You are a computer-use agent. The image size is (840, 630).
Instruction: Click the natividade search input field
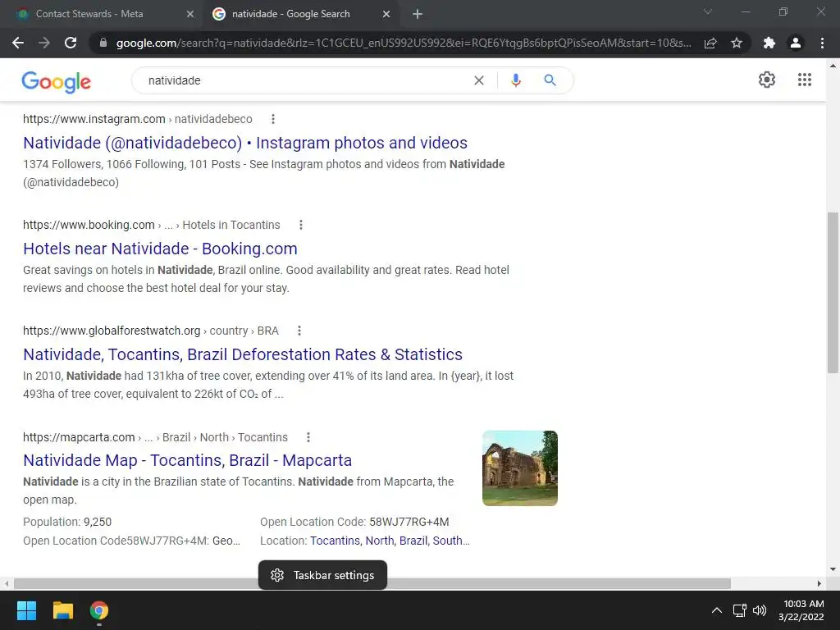pos(305,80)
